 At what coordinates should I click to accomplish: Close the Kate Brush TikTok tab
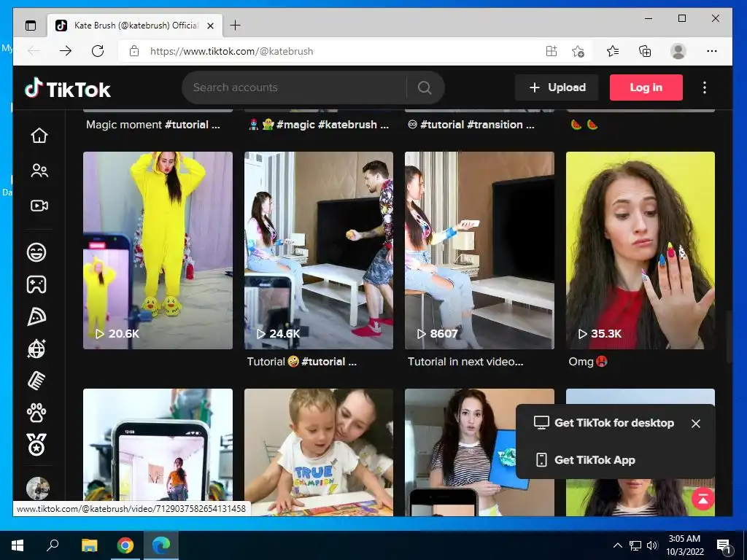pyautogui.click(x=210, y=26)
